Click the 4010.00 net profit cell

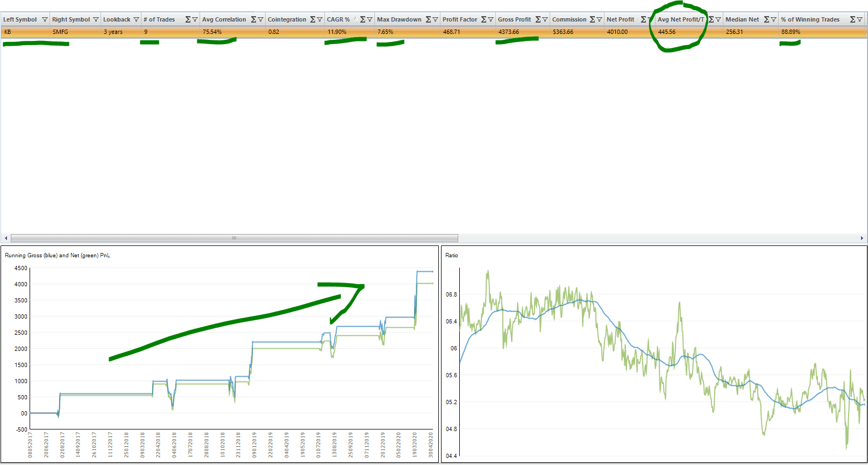630,32
